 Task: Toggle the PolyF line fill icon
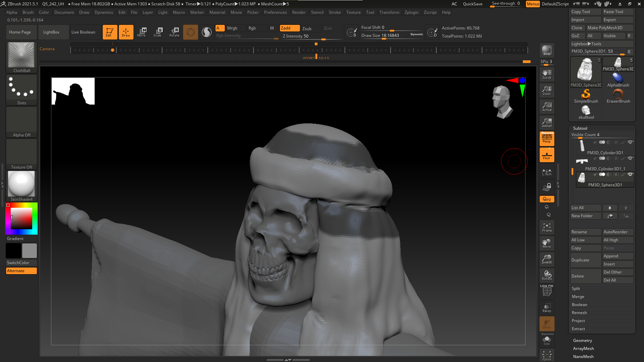coord(547,291)
